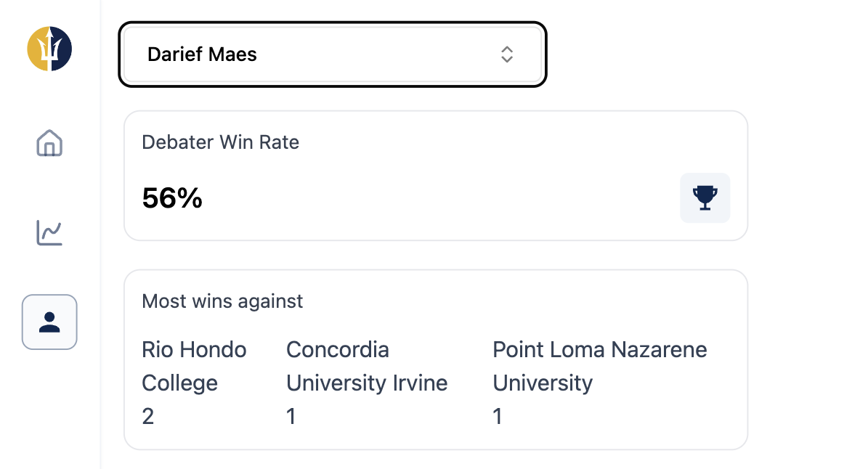This screenshot has height=469, width=868.
Task: Click the trophy icon in Win Rate card
Action: point(705,198)
